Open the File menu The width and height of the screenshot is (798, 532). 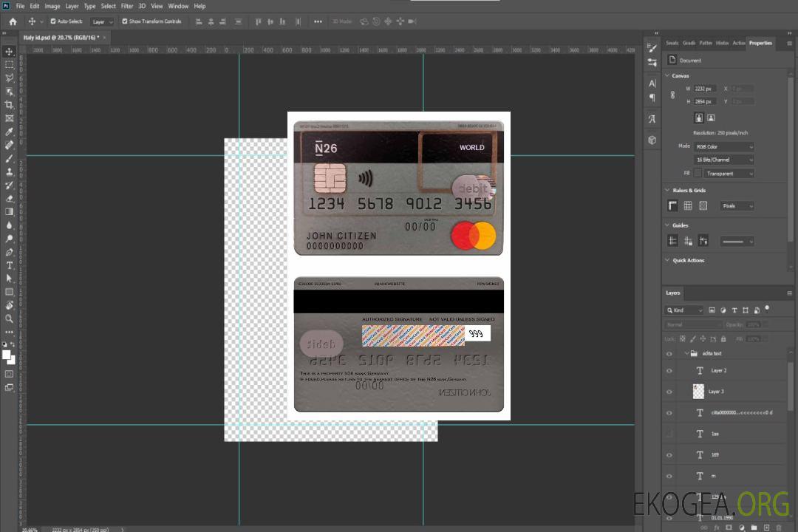pyautogui.click(x=21, y=6)
